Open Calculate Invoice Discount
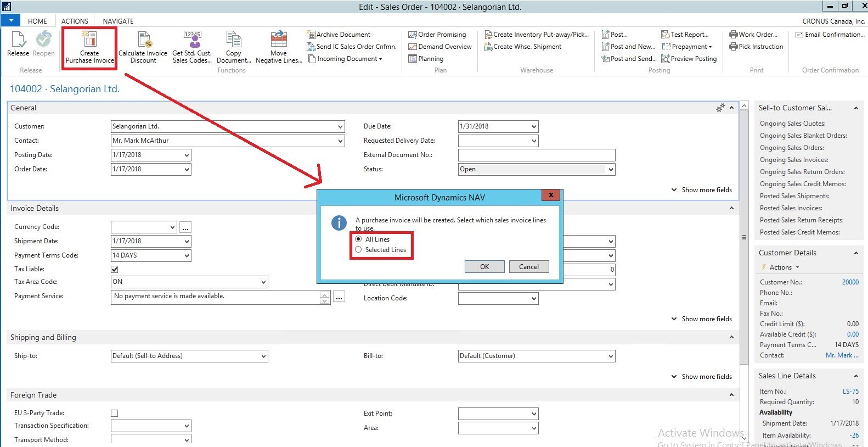The width and height of the screenshot is (868, 447). (x=143, y=47)
